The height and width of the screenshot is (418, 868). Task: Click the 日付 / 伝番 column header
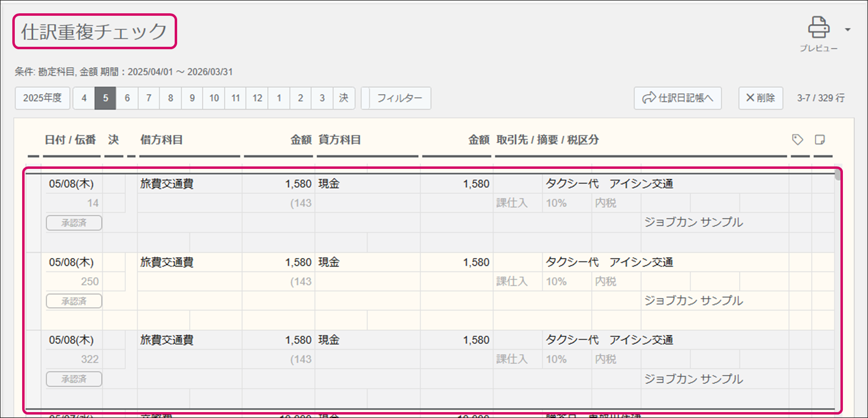(70, 140)
